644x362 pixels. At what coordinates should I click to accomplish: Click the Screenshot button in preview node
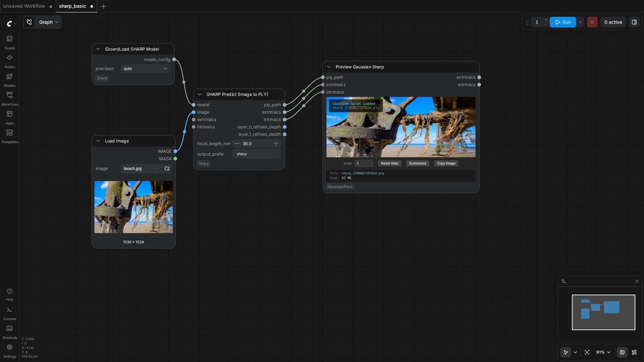tap(418, 164)
